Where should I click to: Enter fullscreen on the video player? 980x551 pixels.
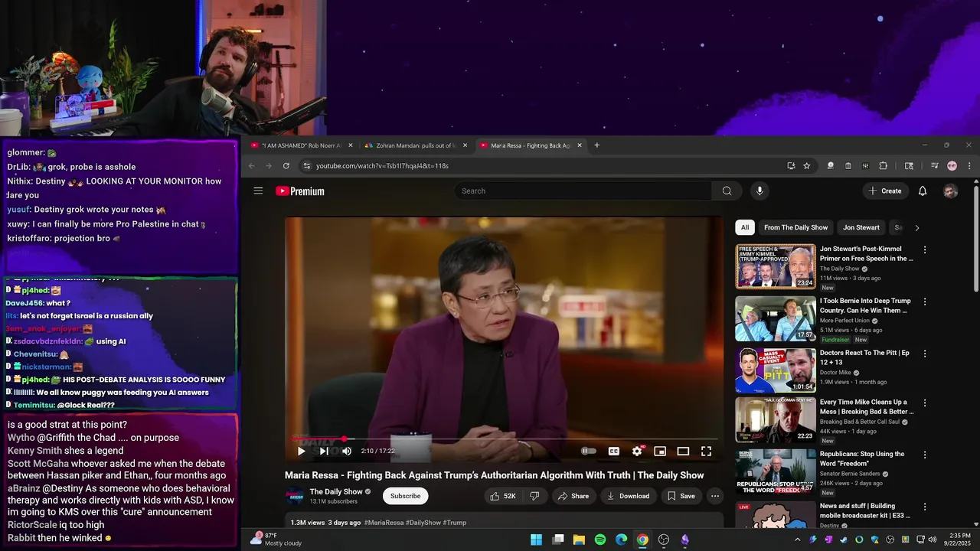click(706, 452)
